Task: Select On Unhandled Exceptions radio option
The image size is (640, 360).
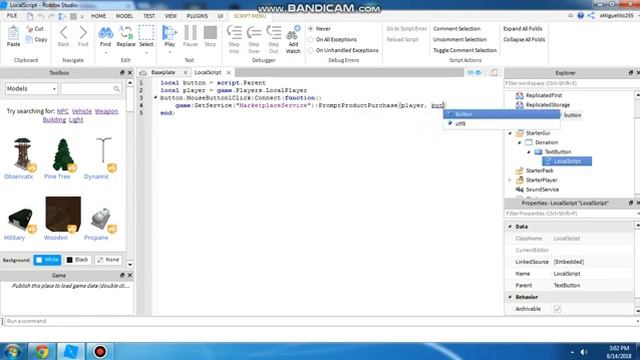Action: (311, 50)
